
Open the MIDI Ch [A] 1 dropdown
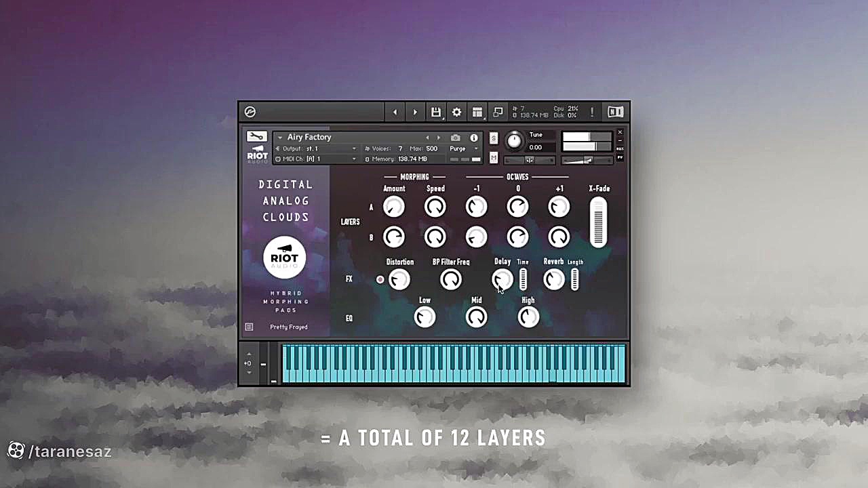(x=315, y=159)
